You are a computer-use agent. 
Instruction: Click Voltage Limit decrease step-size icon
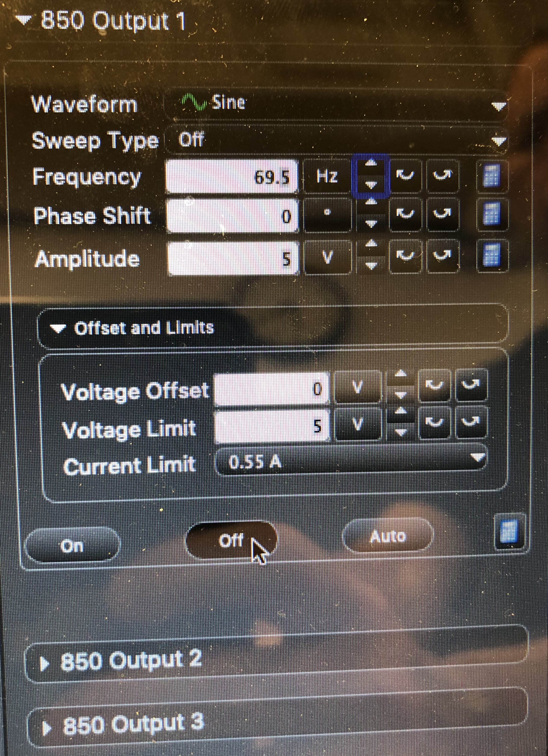pos(435,423)
